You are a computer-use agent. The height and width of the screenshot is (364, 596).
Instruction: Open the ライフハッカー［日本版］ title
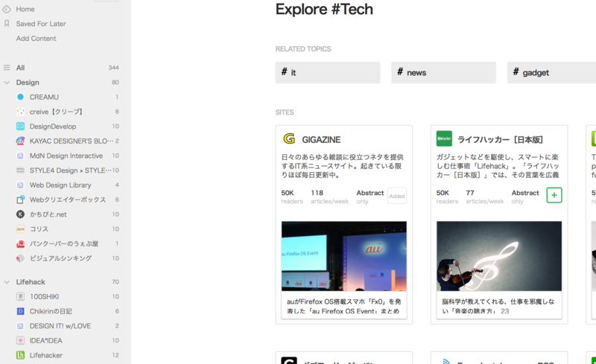pyautogui.click(x=500, y=140)
